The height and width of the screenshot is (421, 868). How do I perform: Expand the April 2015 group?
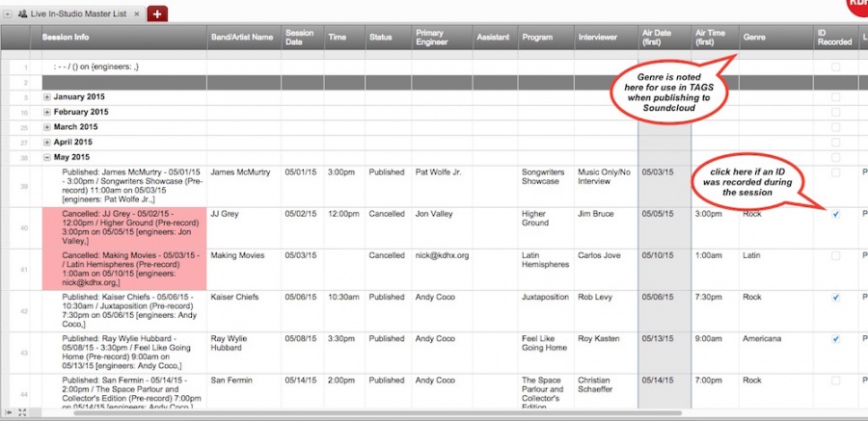point(47,142)
